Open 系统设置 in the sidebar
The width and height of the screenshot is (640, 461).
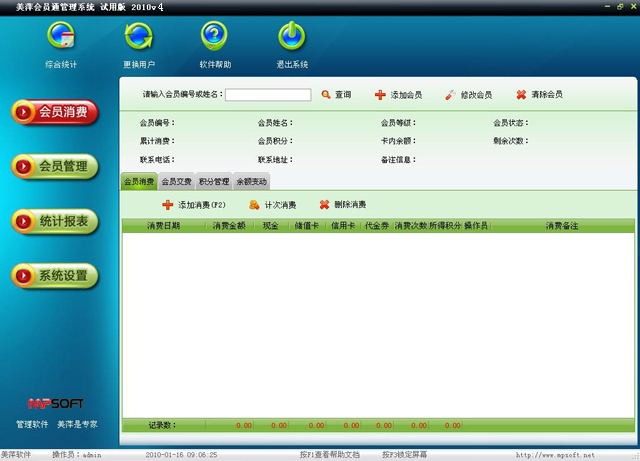tap(55, 275)
